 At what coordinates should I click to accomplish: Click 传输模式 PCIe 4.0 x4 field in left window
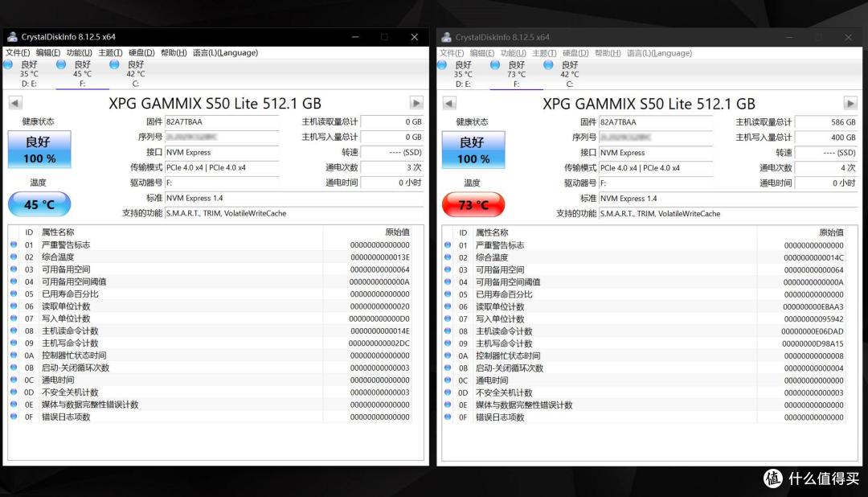pyautogui.click(x=222, y=167)
